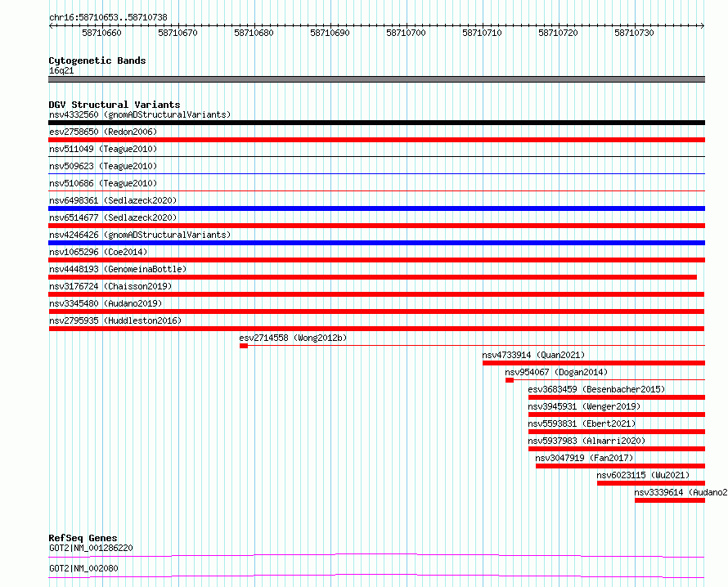Screen dimensions: 728x587
Task: Click the nsv5937983 (Almarri2020) label
Action: pyautogui.click(x=586, y=441)
